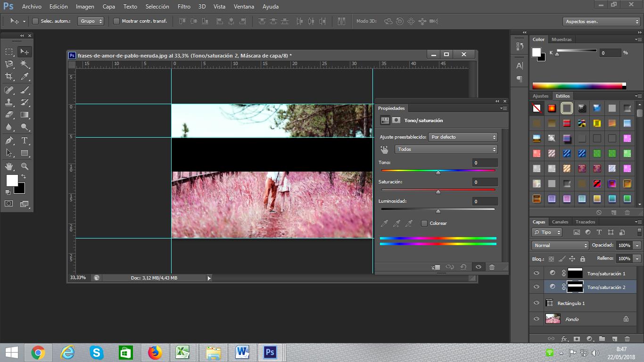Click the Saturación slider handle
The image size is (644, 362).
pyautogui.click(x=438, y=192)
